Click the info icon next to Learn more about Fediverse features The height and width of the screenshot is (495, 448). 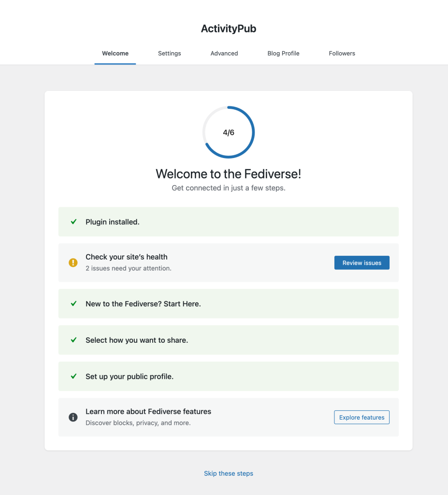[73, 417]
